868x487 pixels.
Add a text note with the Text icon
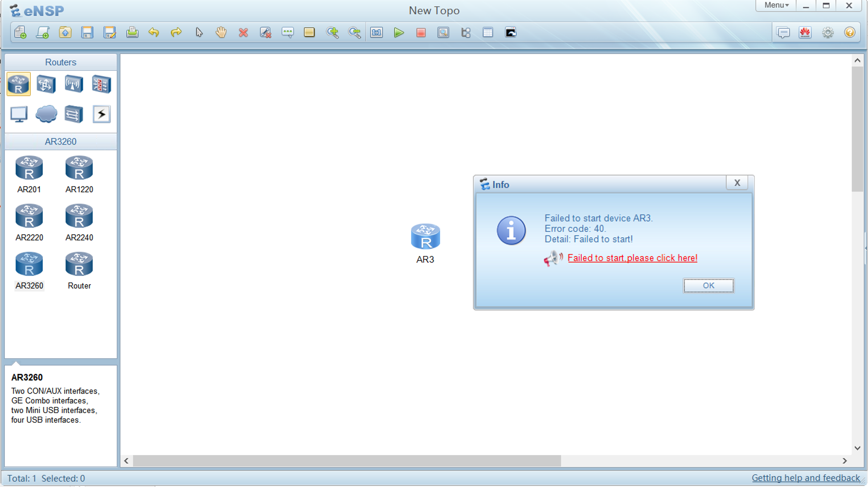coord(288,32)
